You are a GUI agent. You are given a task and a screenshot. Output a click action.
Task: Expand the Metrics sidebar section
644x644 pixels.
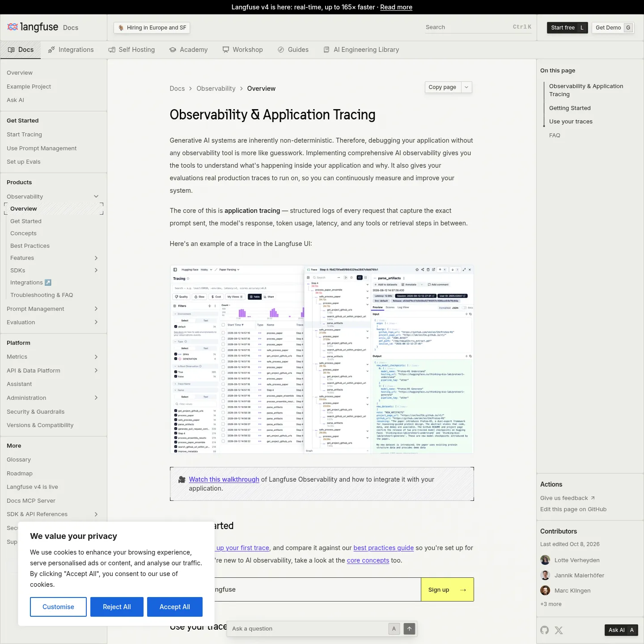click(x=96, y=357)
